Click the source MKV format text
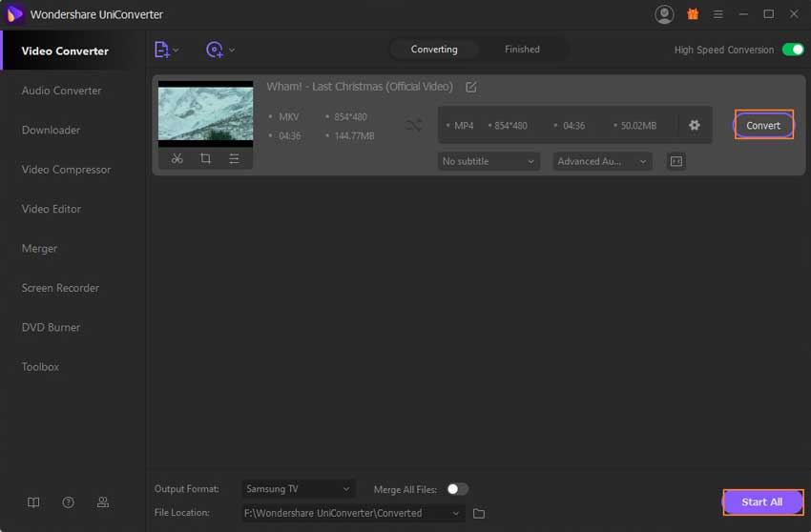The width and height of the screenshot is (811, 532). (288, 117)
